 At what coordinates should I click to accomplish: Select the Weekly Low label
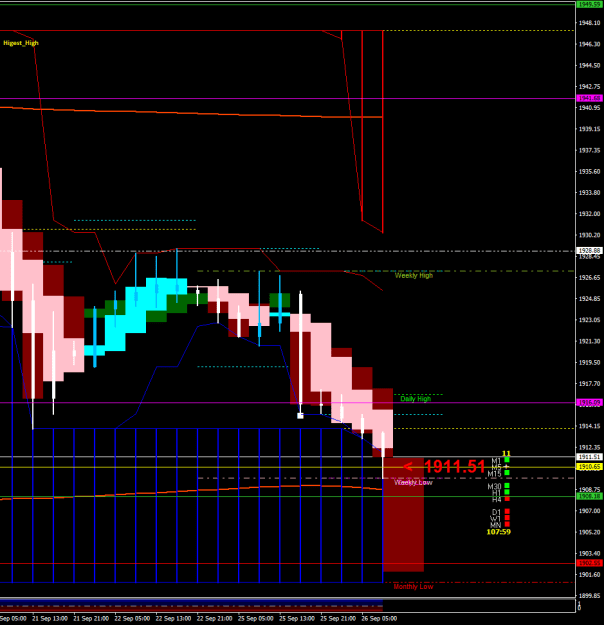point(413,483)
